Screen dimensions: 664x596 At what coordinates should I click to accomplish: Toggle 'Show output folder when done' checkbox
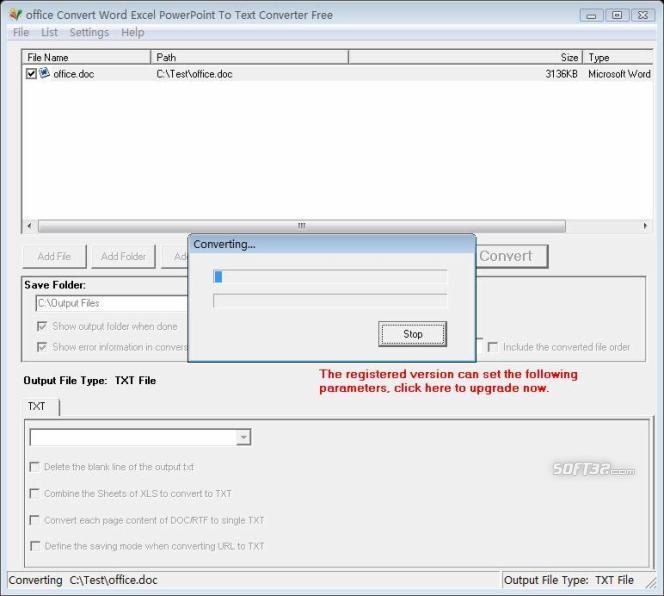[x=42, y=326]
